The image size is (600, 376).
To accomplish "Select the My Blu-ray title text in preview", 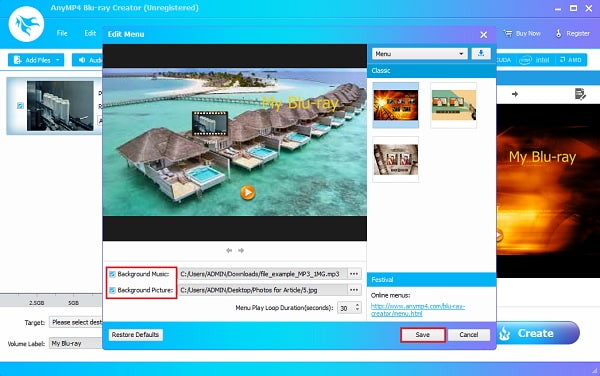I will tap(300, 103).
